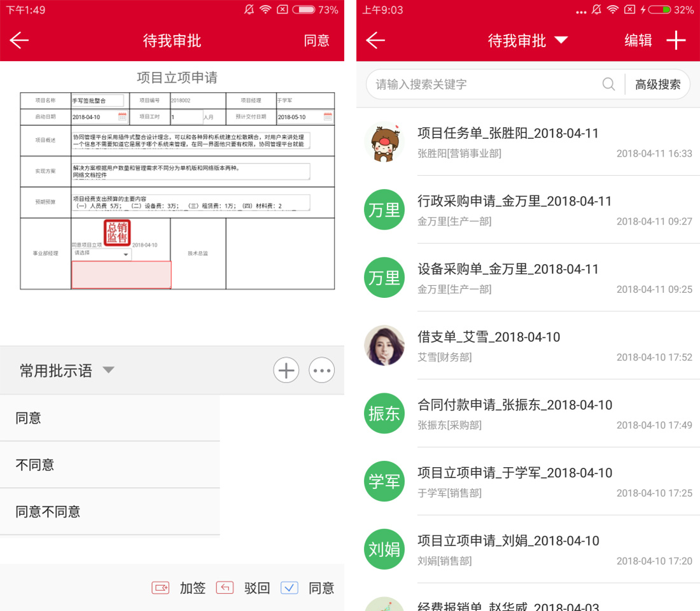The image size is (700, 611).
Task: Tap the white plus icon next to 编辑
Action: pos(676,41)
